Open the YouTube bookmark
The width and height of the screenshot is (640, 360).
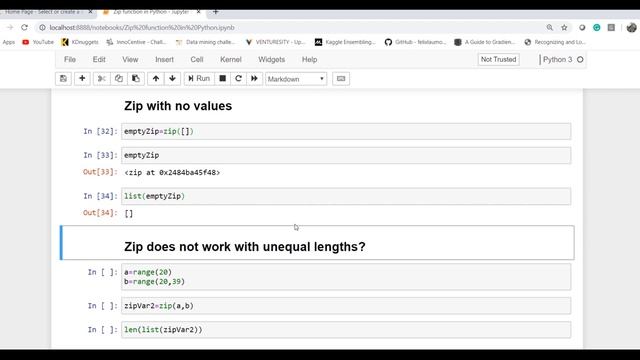tap(38, 42)
